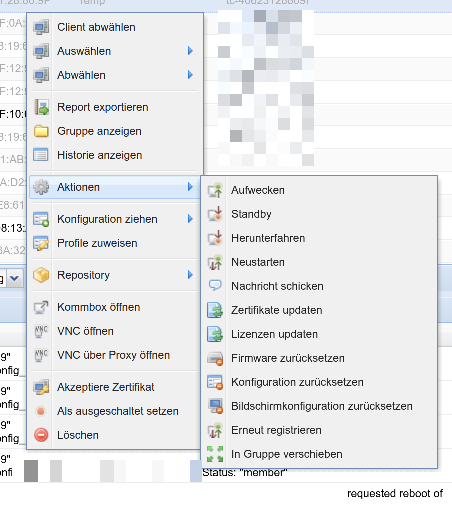The height and width of the screenshot is (506, 452).
Task: Expand the Auswählen submenu arrow
Action: (190, 51)
